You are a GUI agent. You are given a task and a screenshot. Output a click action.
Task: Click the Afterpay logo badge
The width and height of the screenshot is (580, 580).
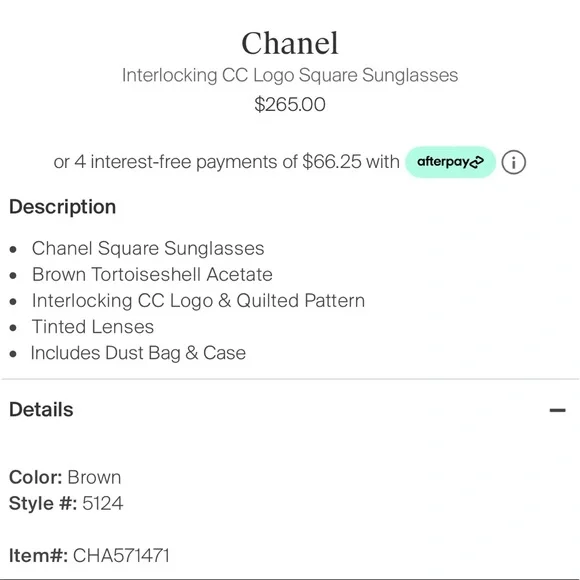(450, 162)
